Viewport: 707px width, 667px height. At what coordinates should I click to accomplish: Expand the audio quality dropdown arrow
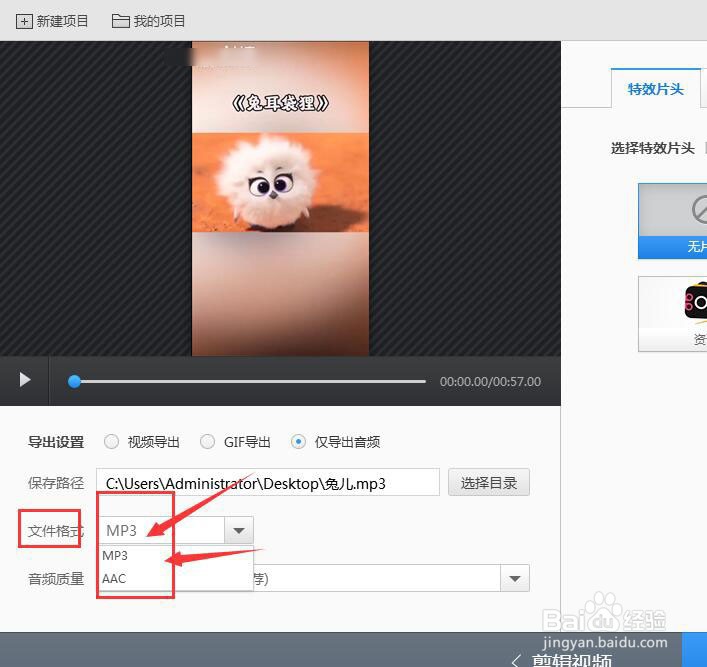[x=515, y=578]
